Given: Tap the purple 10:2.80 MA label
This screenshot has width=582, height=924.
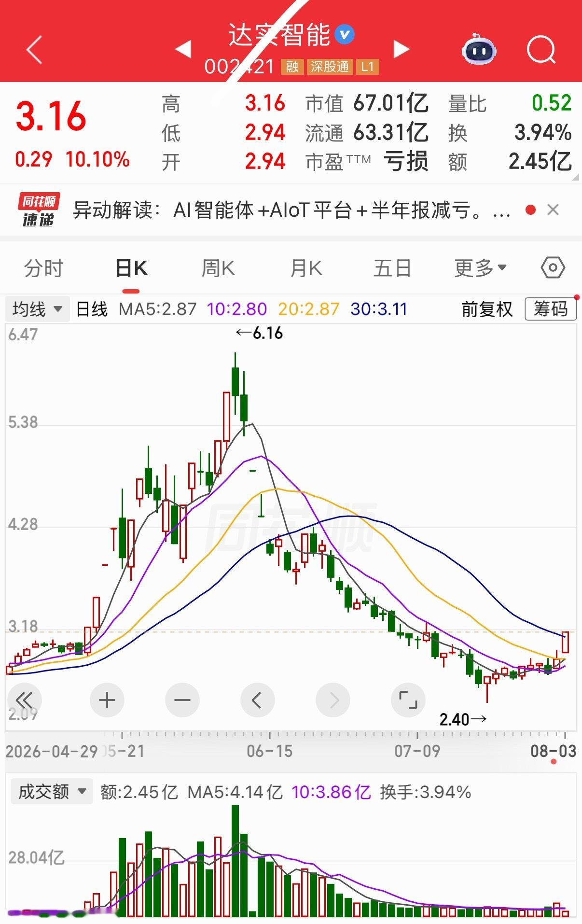Looking at the screenshot, I should [237, 309].
